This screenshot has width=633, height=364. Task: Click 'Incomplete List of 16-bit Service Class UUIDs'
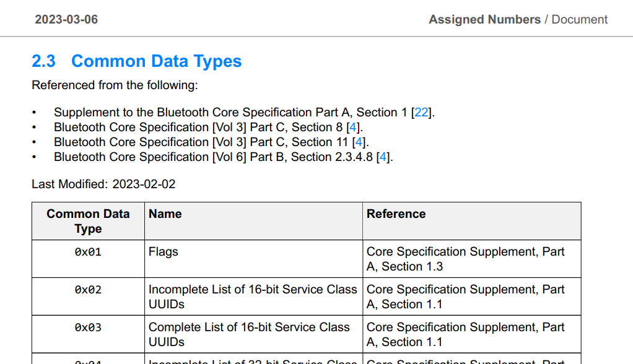(253, 297)
